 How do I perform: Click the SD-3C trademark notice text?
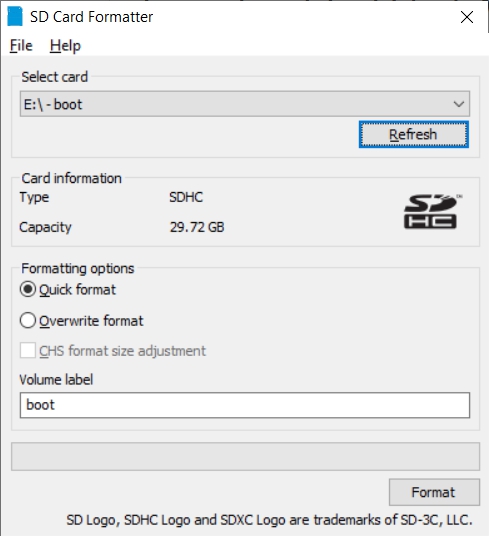pos(269,520)
